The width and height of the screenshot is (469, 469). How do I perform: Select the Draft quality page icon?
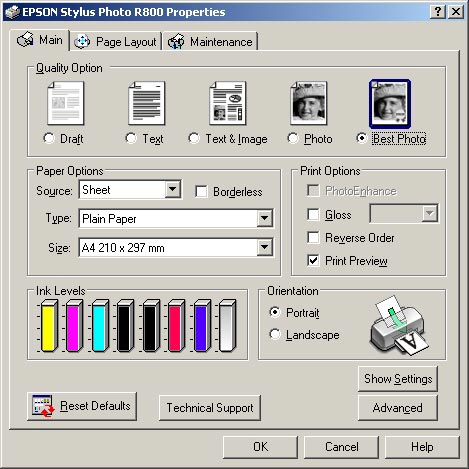66,103
